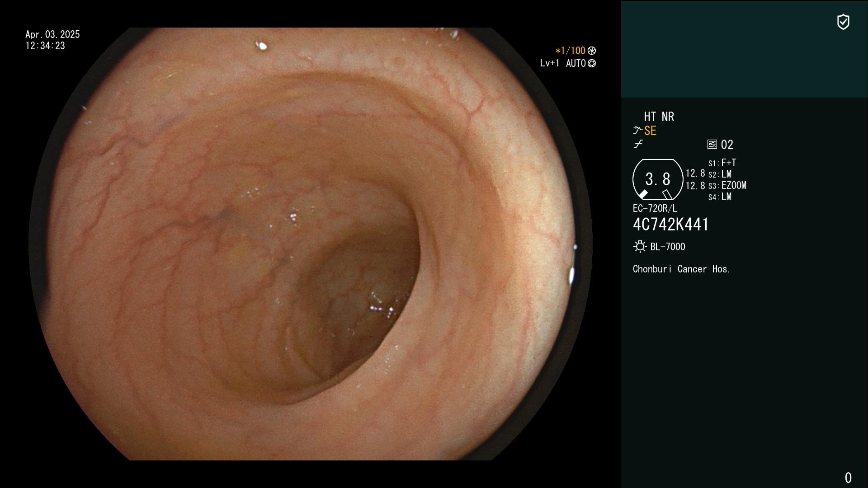The width and height of the screenshot is (868, 488).
Task: Select the time stamp 12:34:23
Action: (x=45, y=46)
